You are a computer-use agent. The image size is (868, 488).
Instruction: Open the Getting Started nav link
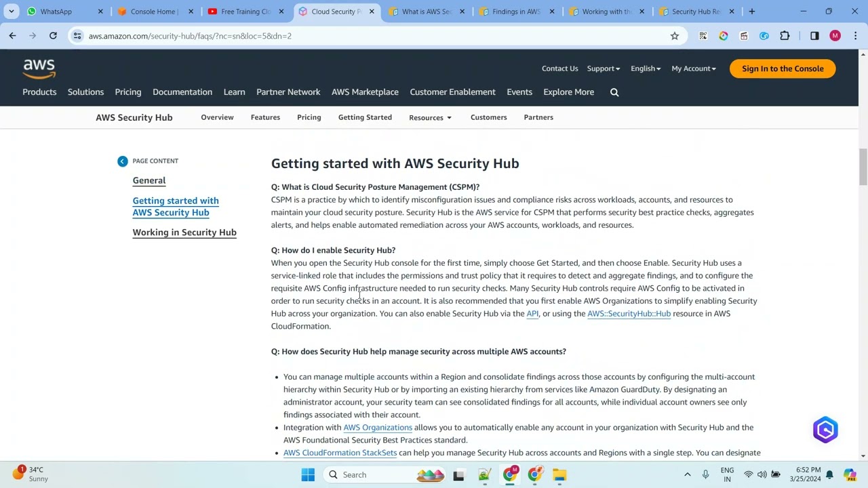(365, 117)
